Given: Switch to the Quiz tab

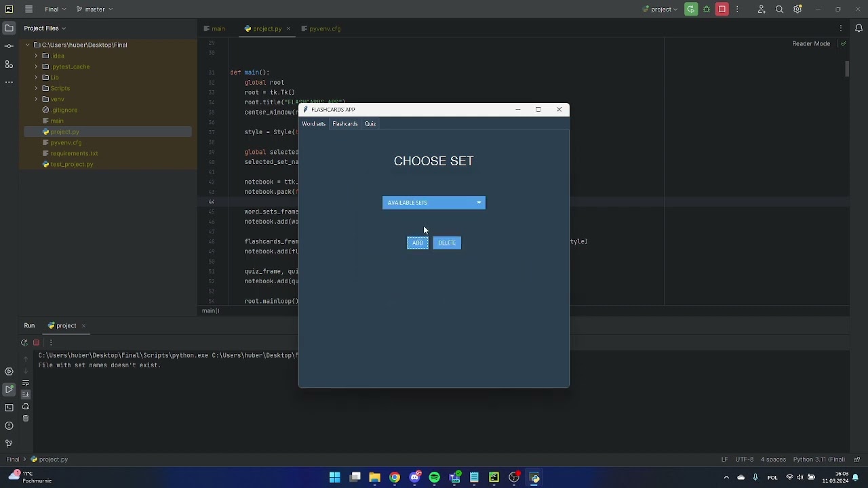Looking at the screenshot, I should tap(370, 124).
